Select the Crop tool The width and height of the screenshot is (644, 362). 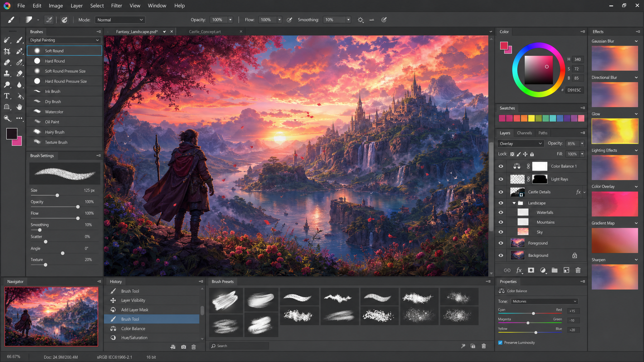click(x=7, y=51)
